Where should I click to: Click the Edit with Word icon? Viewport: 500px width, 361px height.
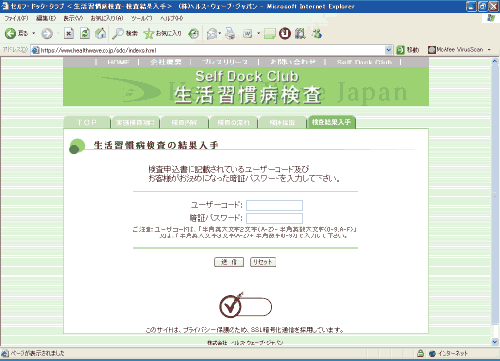(x=248, y=33)
